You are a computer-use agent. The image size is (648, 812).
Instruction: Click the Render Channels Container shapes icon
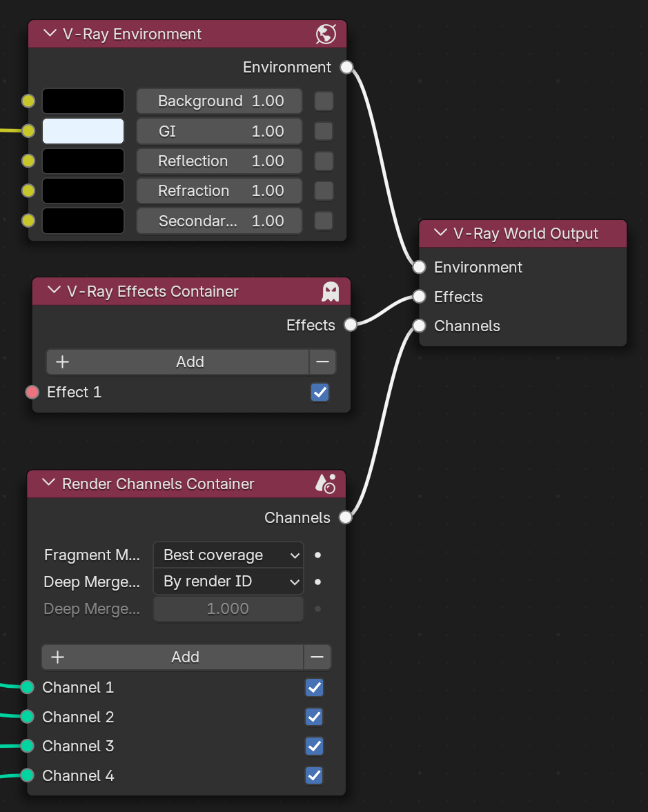(326, 484)
